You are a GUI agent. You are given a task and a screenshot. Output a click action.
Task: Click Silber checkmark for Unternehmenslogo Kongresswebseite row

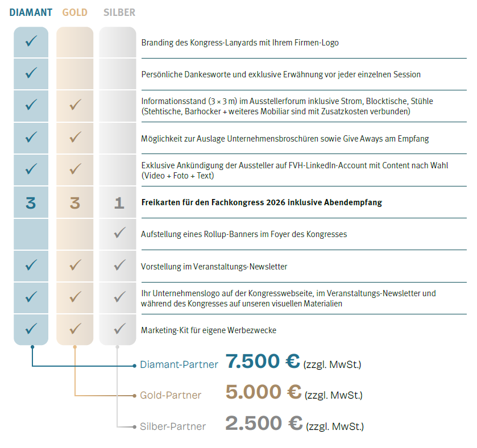(119, 297)
